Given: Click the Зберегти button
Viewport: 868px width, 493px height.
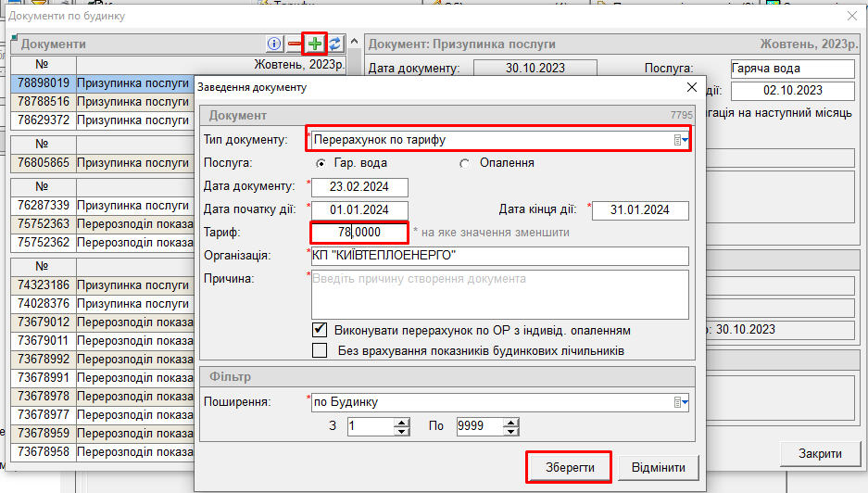Looking at the screenshot, I should tap(569, 466).
